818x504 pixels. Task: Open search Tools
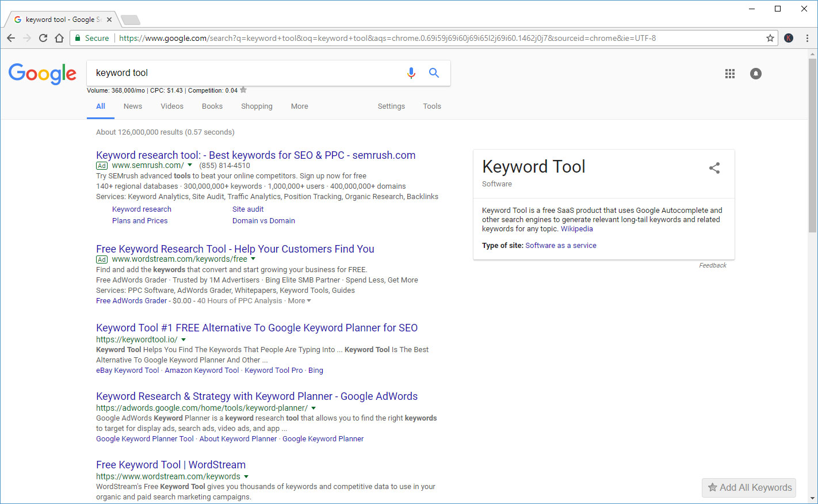tap(432, 106)
